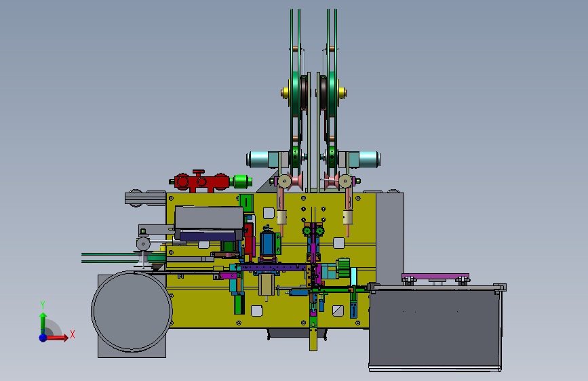Select the right yellow pulley hub
This screenshot has width=588, height=381.
point(342,92)
